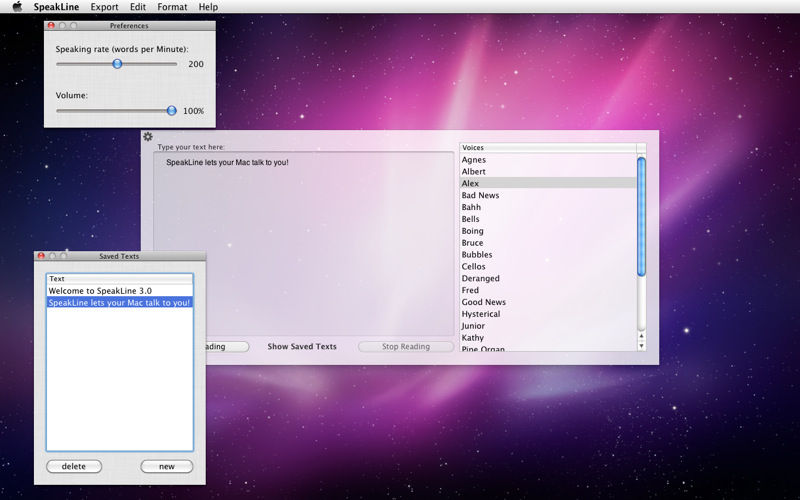Select saved text 'Welcome to SpeakLine 3.0'

tap(119, 291)
